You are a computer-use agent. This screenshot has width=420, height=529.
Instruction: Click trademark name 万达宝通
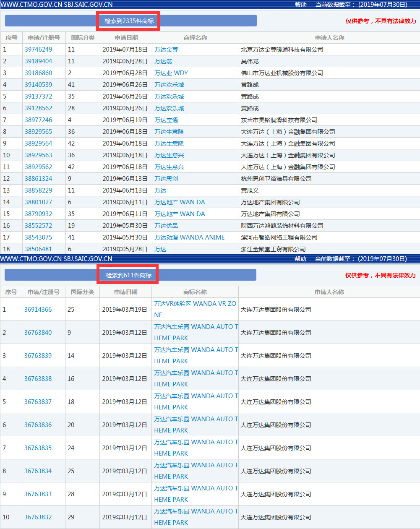[x=166, y=120]
